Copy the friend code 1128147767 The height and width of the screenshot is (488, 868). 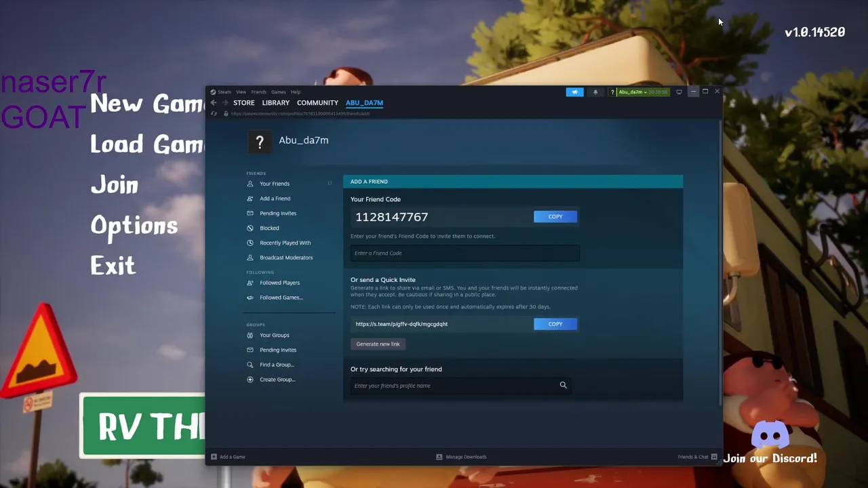click(x=555, y=217)
